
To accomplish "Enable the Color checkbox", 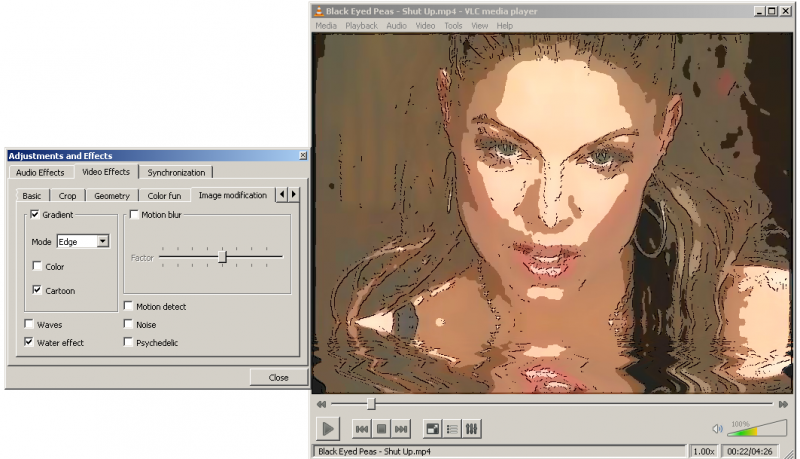I will 37,266.
